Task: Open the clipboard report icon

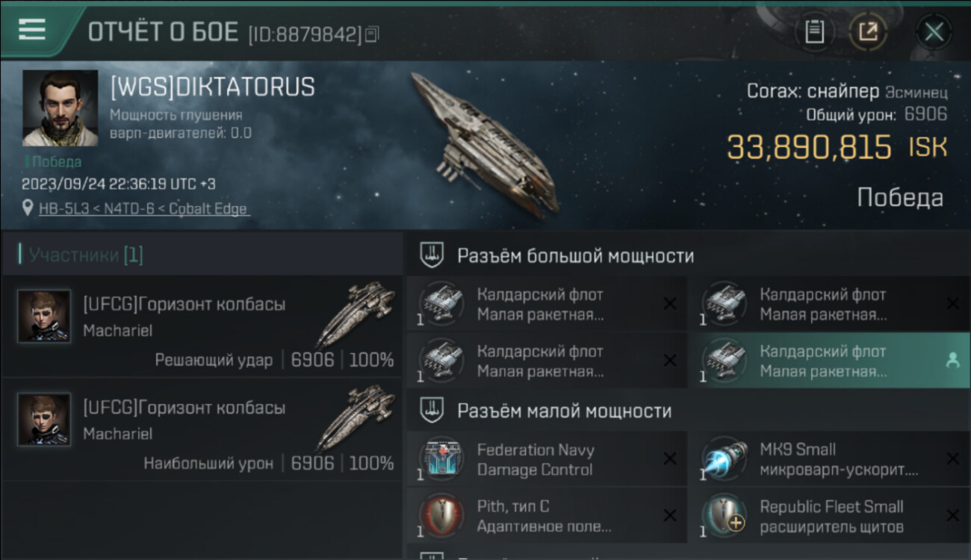Action: (814, 32)
